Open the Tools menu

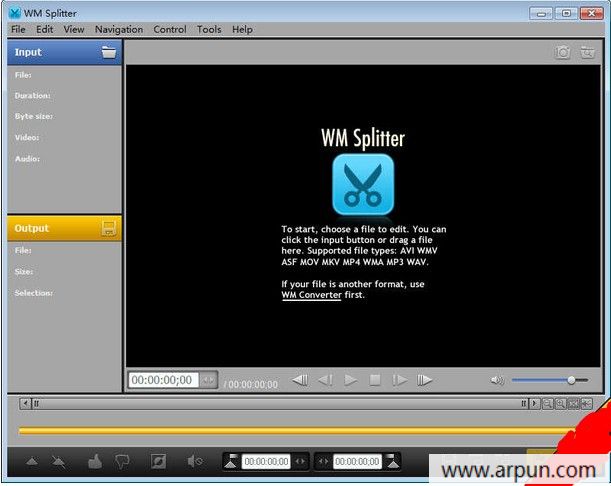tap(209, 29)
